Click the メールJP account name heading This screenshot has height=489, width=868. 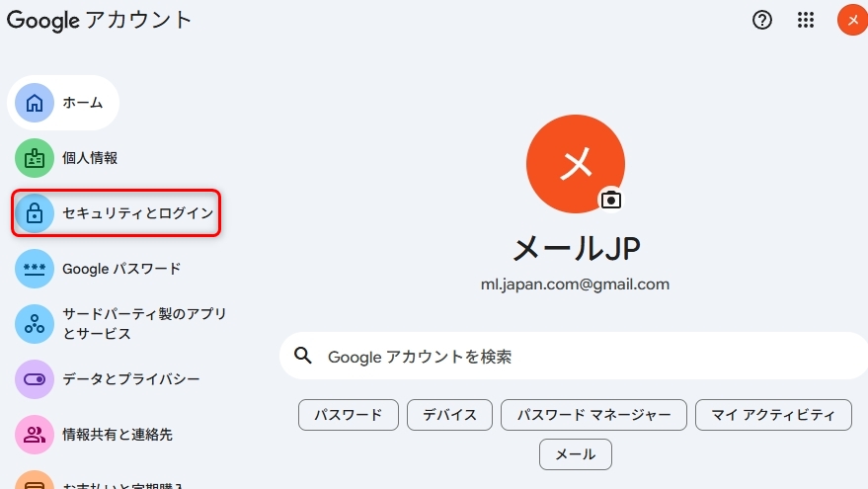coord(577,248)
